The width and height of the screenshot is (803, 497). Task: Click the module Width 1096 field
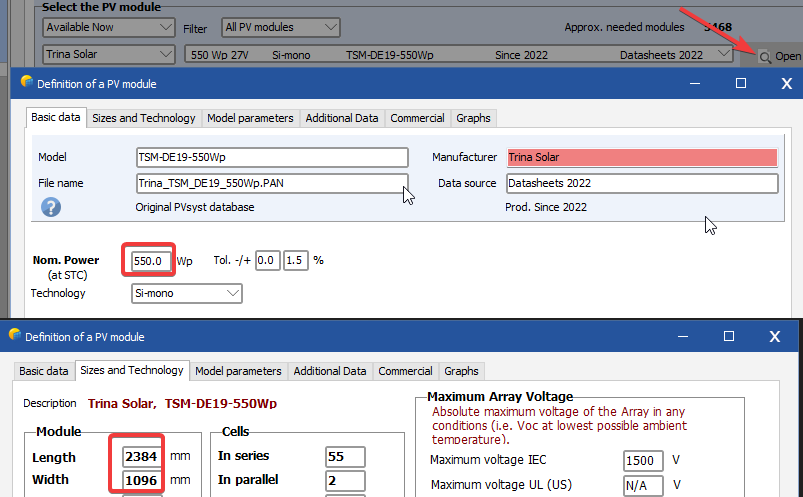pos(141,481)
